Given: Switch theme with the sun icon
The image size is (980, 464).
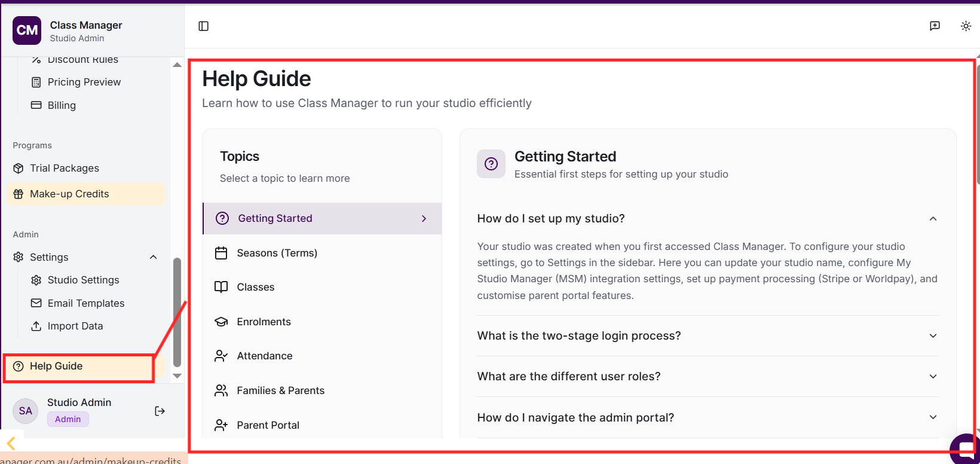Looking at the screenshot, I should (x=966, y=26).
